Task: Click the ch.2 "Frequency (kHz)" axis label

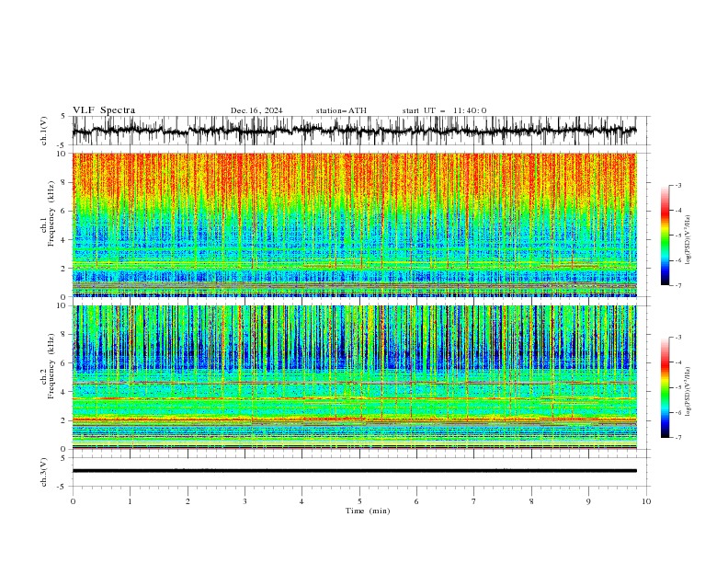Action: tap(51, 366)
